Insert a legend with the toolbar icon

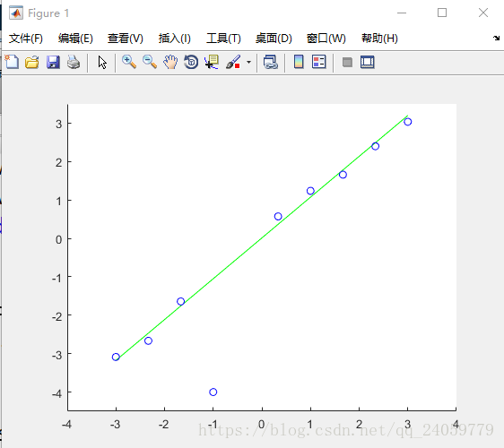(x=319, y=62)
